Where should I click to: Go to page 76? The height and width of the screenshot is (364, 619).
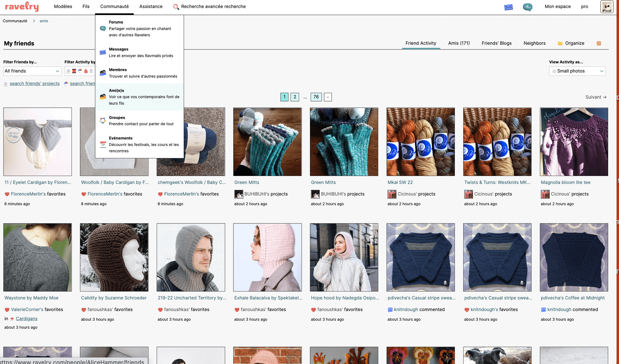pyautogui.click(x=316, y=97)
